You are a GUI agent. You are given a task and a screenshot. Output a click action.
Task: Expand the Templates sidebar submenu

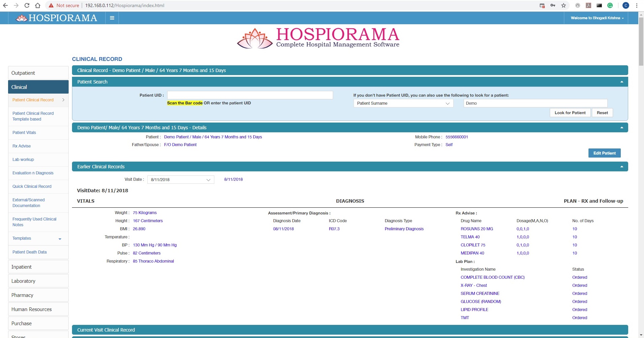click(x=60, y=239)
